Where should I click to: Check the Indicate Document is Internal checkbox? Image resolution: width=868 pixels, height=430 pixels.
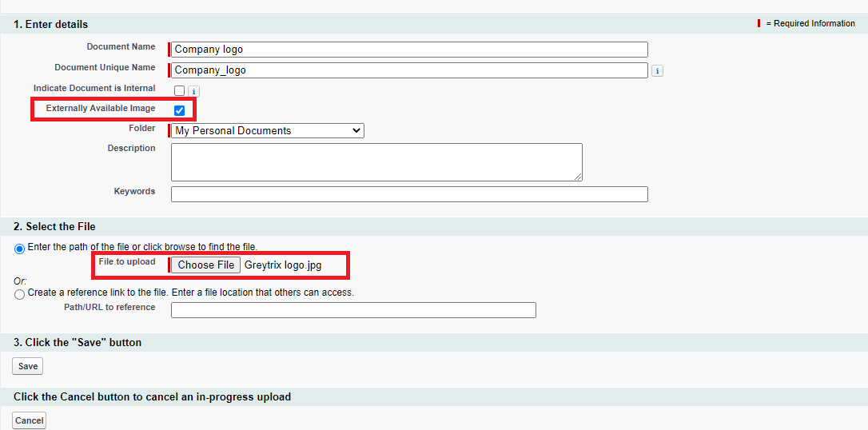coord(179,91)
